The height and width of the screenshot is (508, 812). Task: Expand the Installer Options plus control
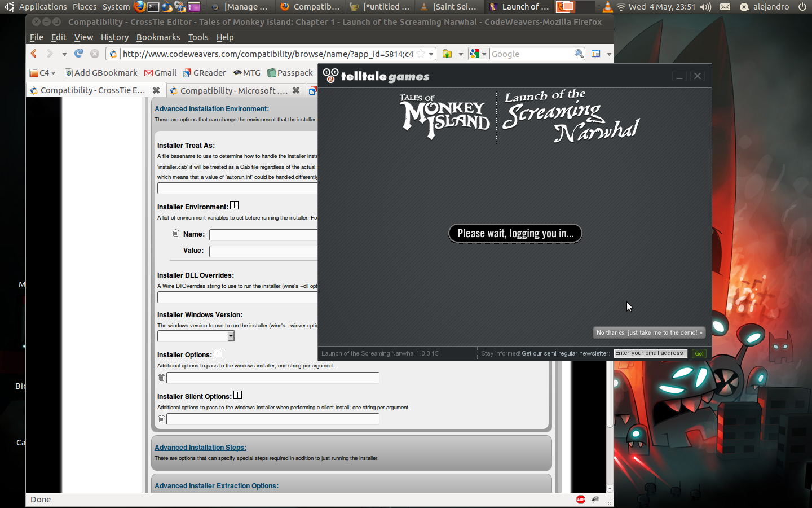[218, 353]
